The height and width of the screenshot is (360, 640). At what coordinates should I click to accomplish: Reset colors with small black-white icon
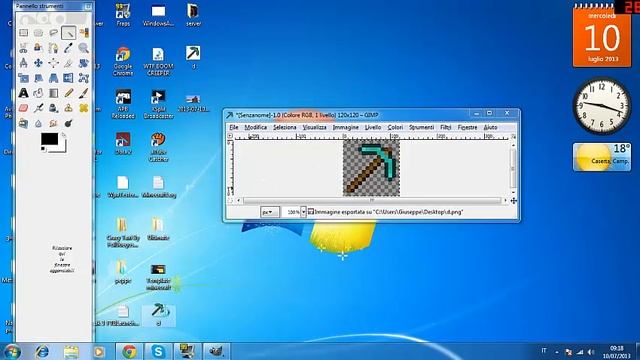click(43, 149)
